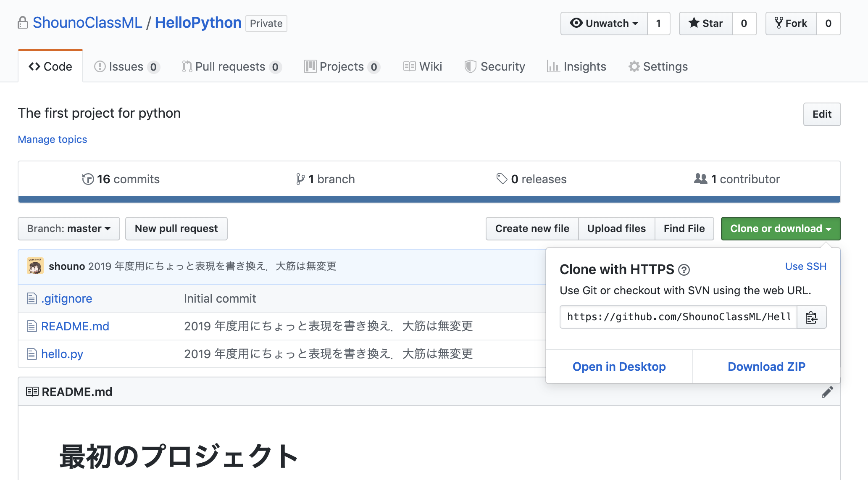
Task: Click README.md book icon in header
Action: pos(32,392)
